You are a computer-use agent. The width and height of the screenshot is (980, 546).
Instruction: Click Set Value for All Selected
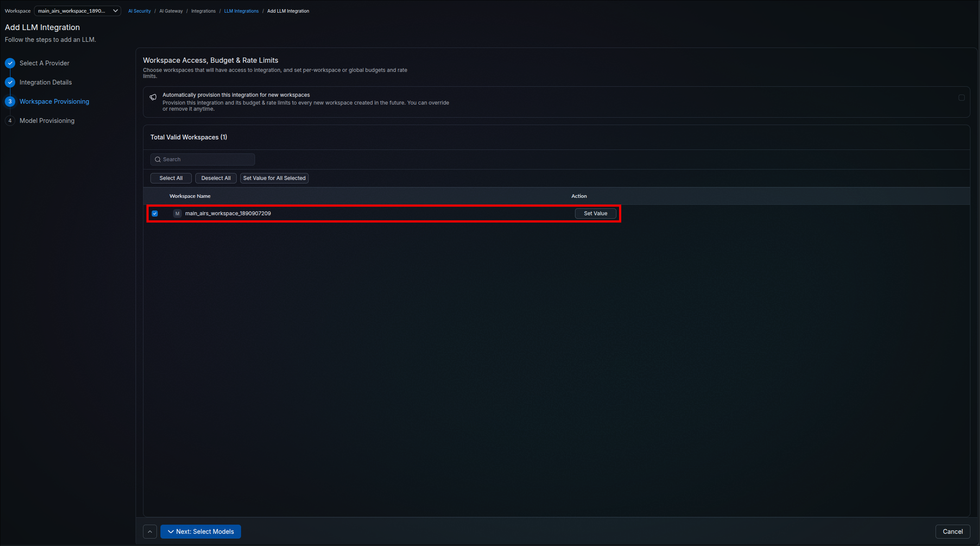[274, 178]
